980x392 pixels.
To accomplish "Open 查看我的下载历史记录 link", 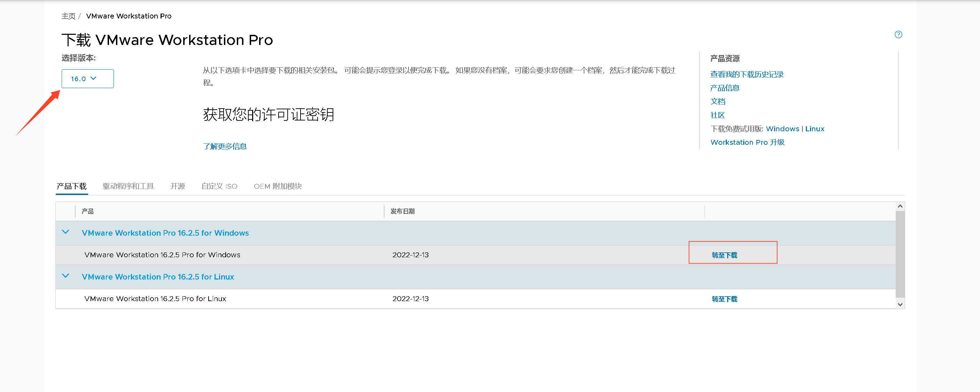I will click(746, 75).
